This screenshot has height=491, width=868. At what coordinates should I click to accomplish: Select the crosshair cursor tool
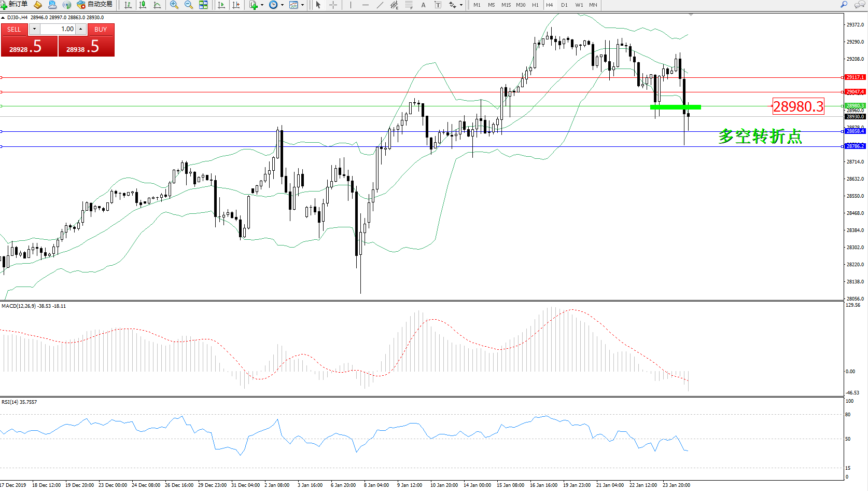[333, 5]
